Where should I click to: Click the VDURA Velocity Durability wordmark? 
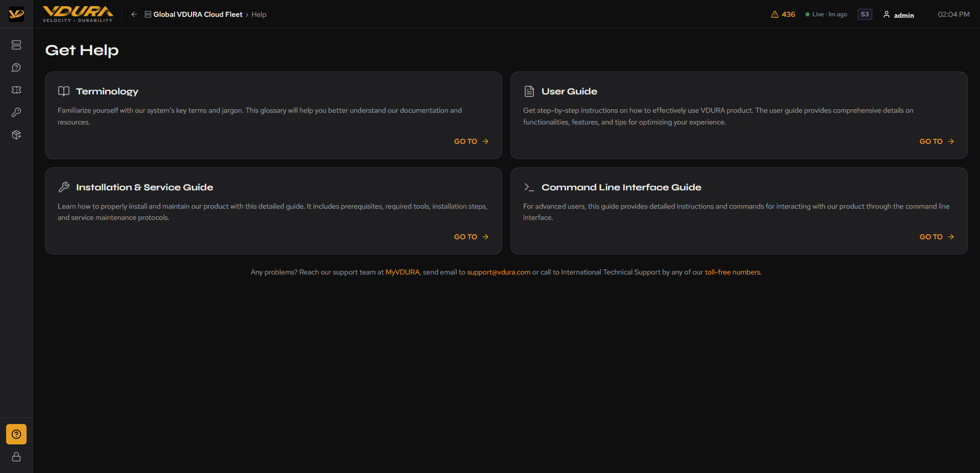78,14
